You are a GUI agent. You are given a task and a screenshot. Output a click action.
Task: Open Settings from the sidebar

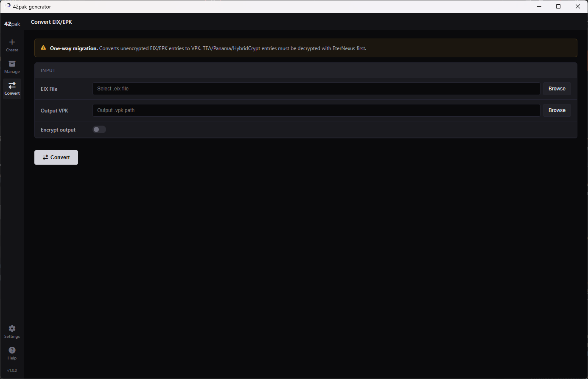click(12, 332)
